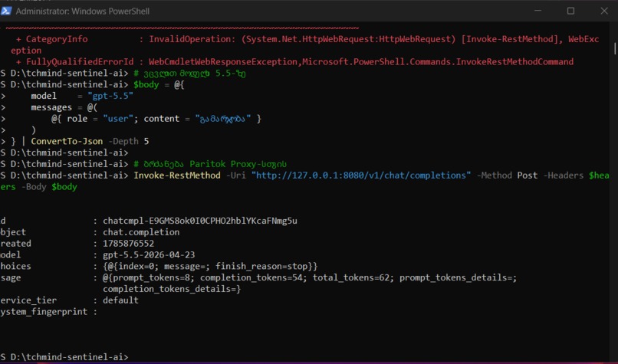
Task: Click the 'chat.completion' object value
Action: pyautogui.click(x=141, y=232)
